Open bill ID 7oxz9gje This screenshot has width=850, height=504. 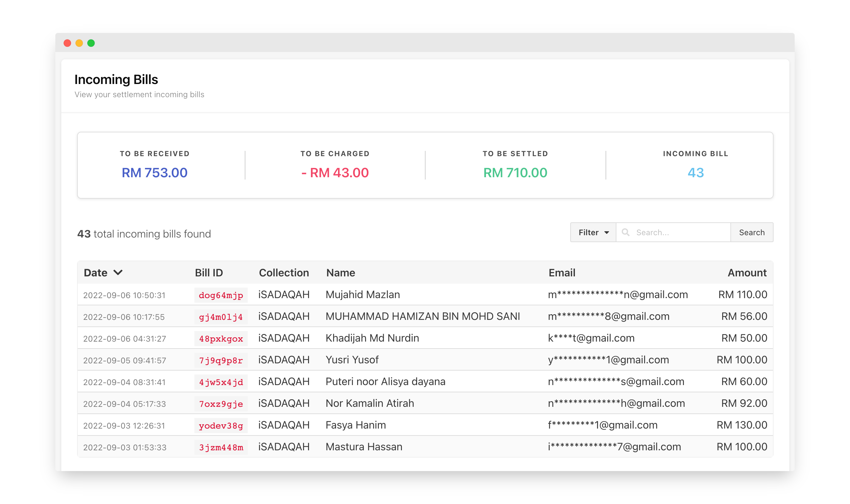(x=221, y=404)
